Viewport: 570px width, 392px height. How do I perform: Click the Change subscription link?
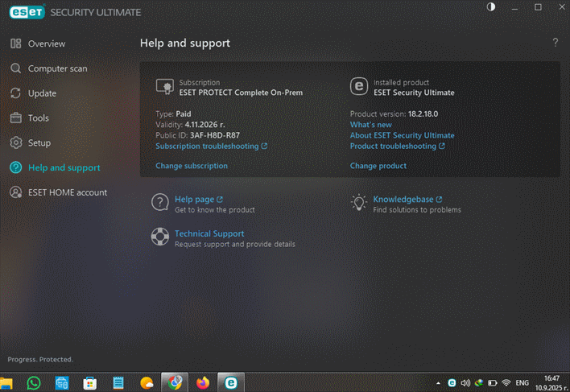[192, 166]
